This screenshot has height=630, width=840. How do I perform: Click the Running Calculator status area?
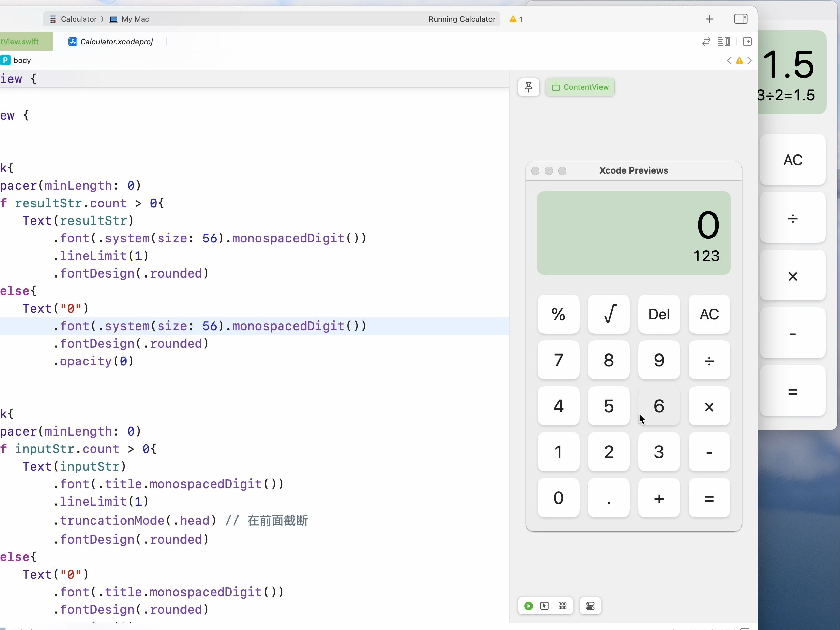pos(462,19)
